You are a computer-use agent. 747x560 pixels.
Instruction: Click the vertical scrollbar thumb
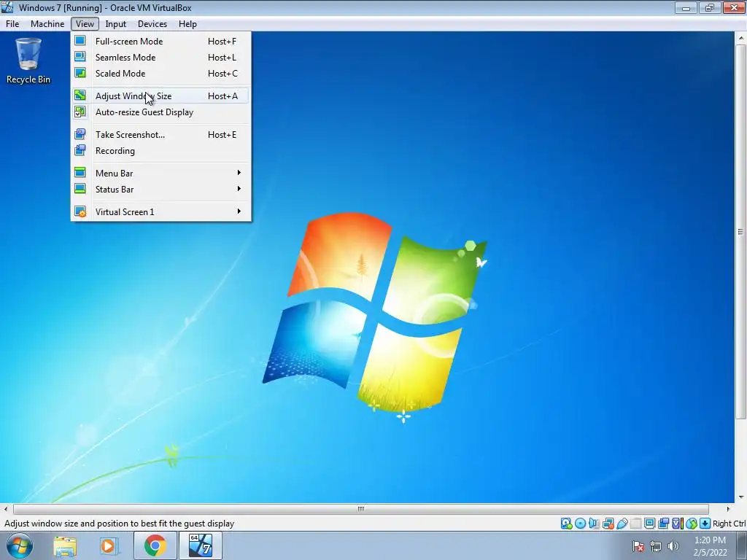[x=740, y=232]
